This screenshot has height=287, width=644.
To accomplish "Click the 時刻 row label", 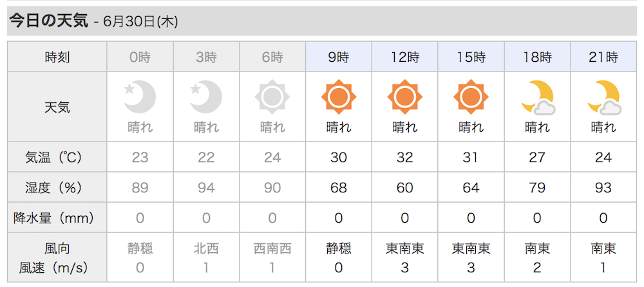I will 57,57.
